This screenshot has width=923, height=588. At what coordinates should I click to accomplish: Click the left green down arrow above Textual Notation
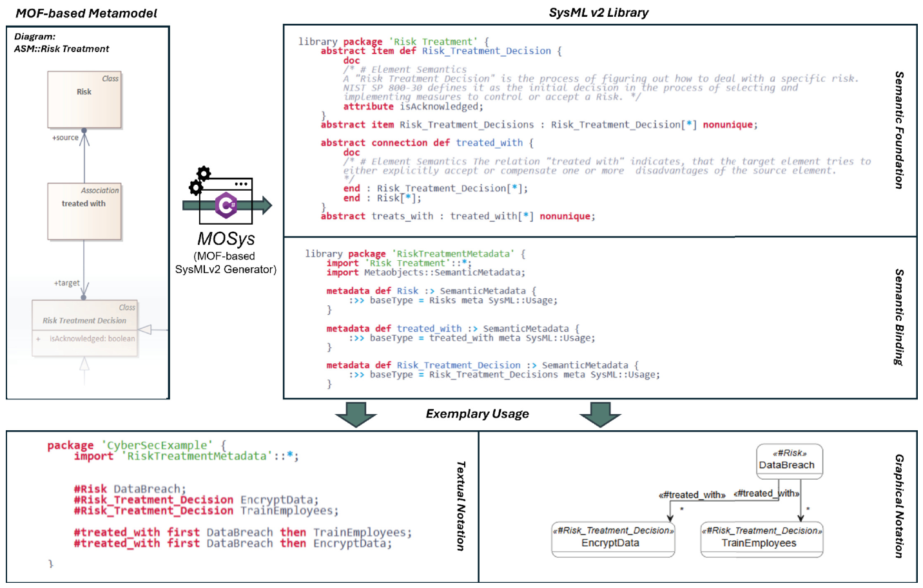[356, 415]
